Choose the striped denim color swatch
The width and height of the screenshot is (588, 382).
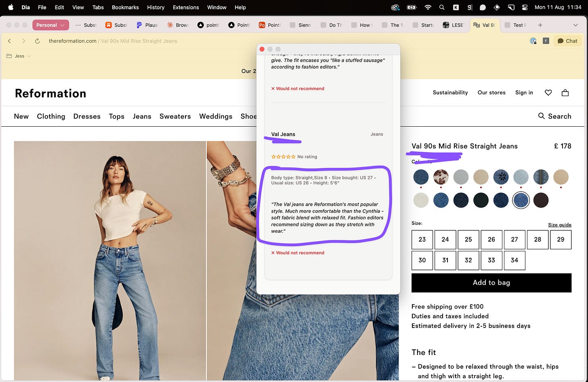point(541,177)
